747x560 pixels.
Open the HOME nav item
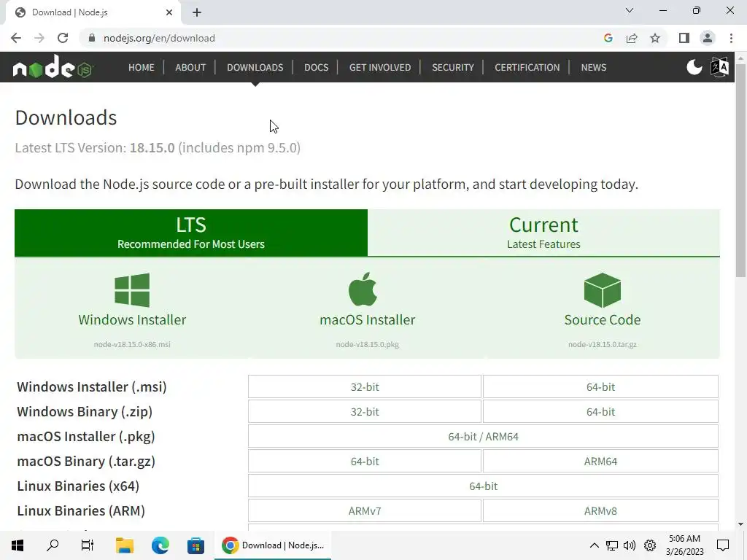tap(141, 67)
